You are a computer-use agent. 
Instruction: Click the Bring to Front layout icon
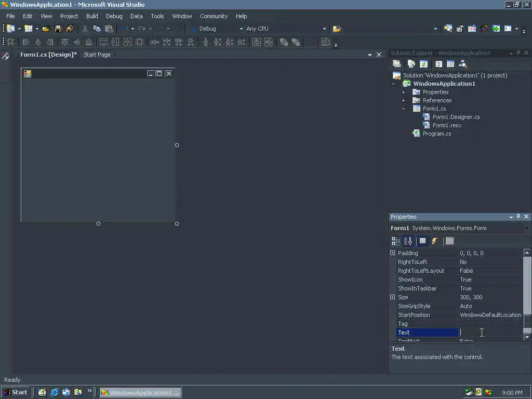click(284, 42)
